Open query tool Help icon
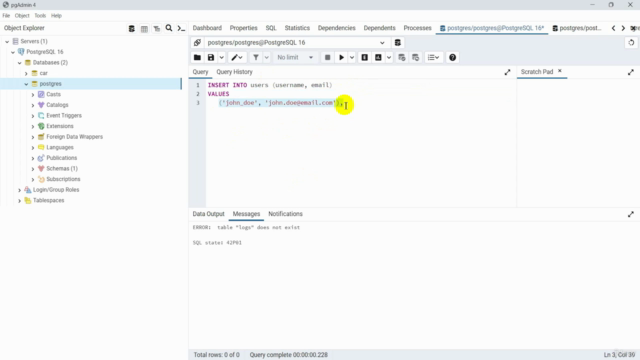 point(452,58)
